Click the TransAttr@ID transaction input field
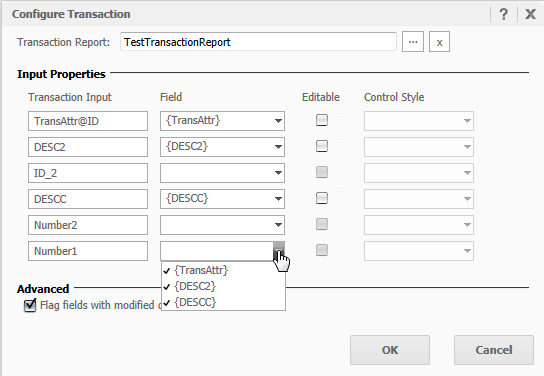This screenshot has height=376, width=544. pos(88,121)
